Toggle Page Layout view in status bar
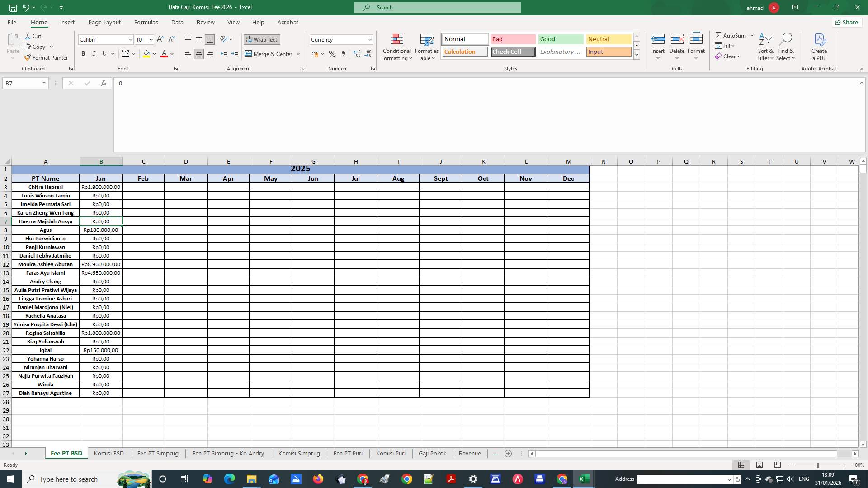The image size is (868, 488). pos(759,465)
